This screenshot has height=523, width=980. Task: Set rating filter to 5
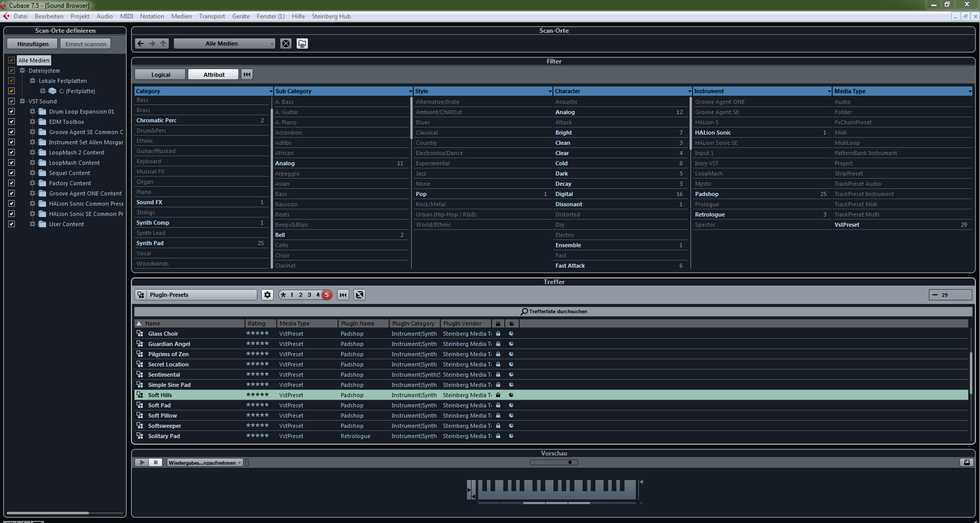327,295
